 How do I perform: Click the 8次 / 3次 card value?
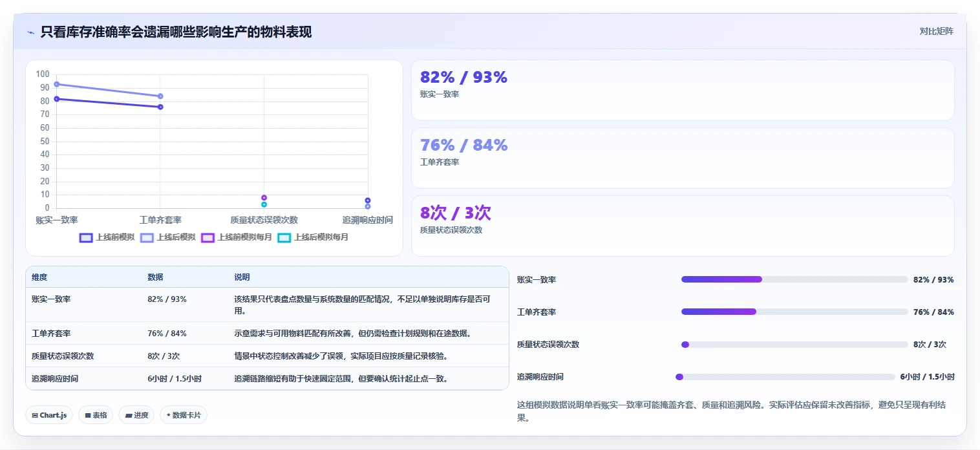click(x=456, y=213)
